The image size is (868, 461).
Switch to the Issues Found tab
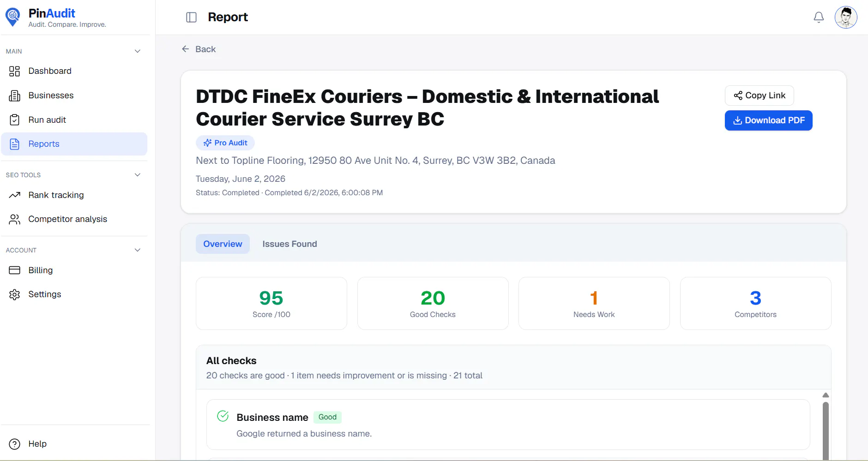[289, 244]
